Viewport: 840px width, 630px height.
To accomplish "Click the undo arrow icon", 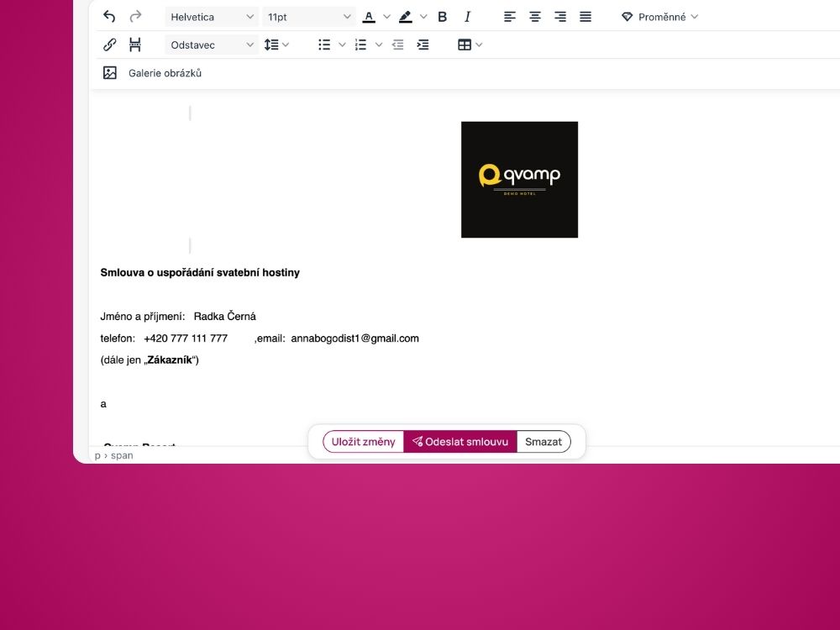I will [x=109, y=17].
